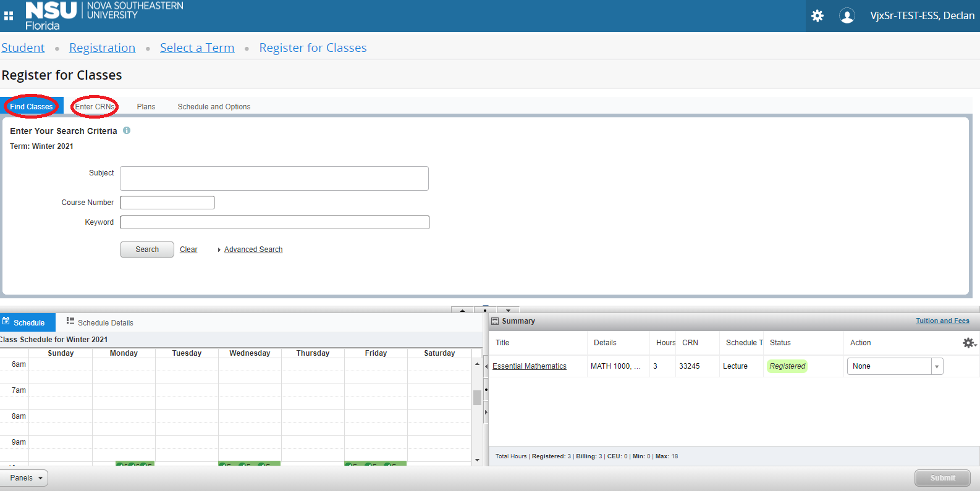
Task: Click the MATH 1000 details cell
Action: click(x=615, y=366)
